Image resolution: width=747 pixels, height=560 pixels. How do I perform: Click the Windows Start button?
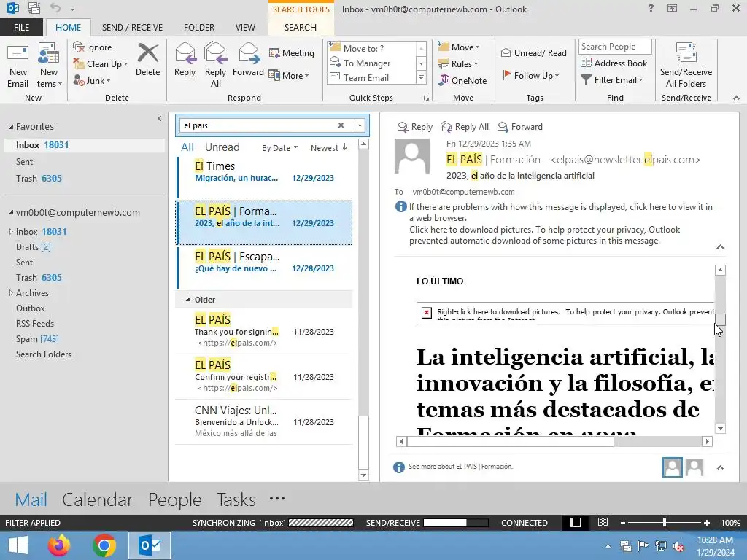coord(18,545)
